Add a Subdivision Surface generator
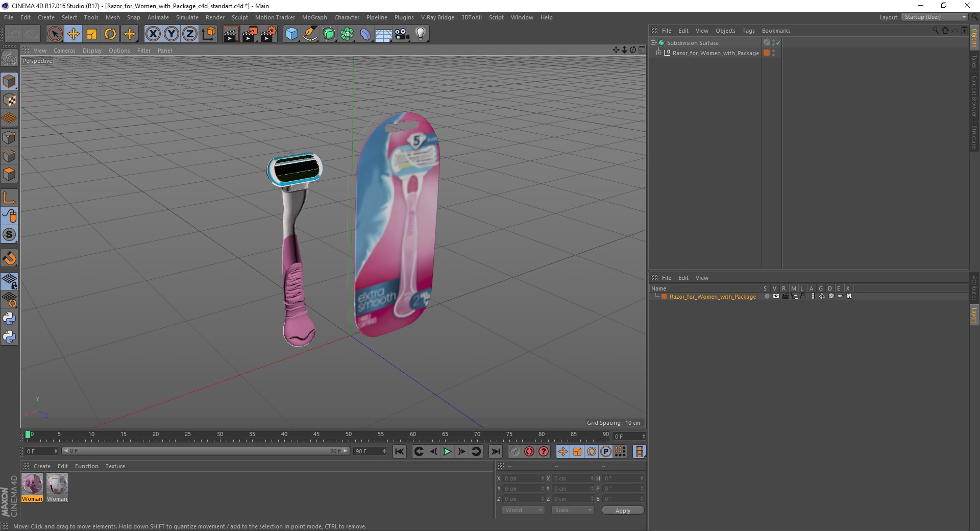Screen dimensions: 980x531 click(329, 34)
